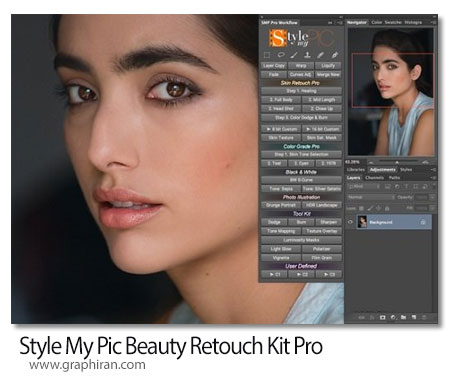This screenshot has height=379, width=450.
Task: Click the Navigator zoom slider handle
Action: [x=397, y=162]
